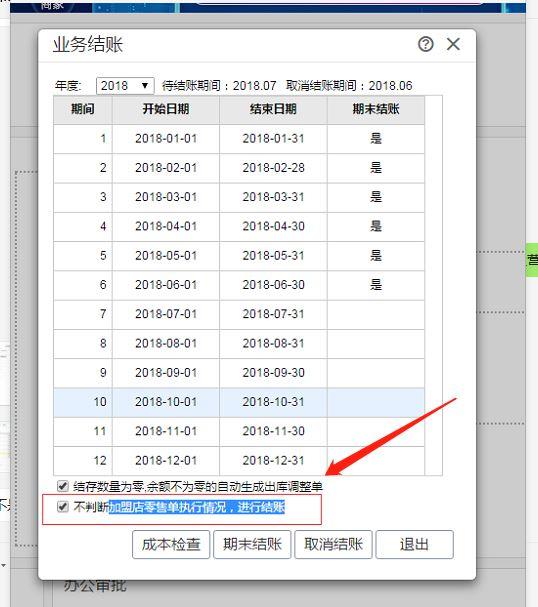This screenshot has height=607, width=538.
Task: Select end date 2018-07-31 cell
Action: click(x=273, y=314)
